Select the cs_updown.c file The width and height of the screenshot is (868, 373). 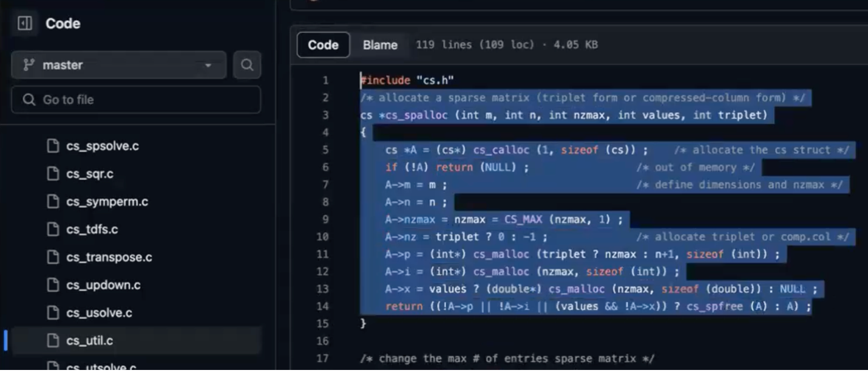(x=103, y=286)
